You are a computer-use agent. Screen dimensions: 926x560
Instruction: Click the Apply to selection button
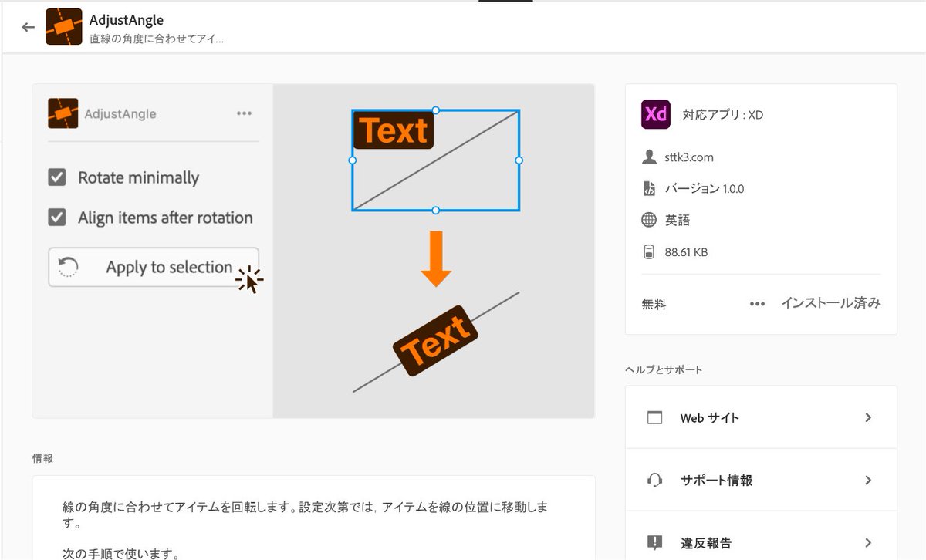[154, 268]
